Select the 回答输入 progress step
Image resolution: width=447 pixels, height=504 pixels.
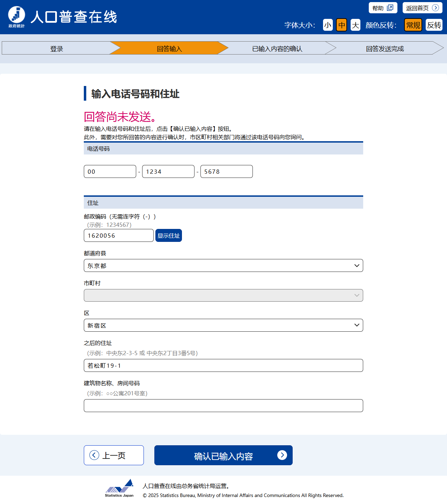coord(169,49)
